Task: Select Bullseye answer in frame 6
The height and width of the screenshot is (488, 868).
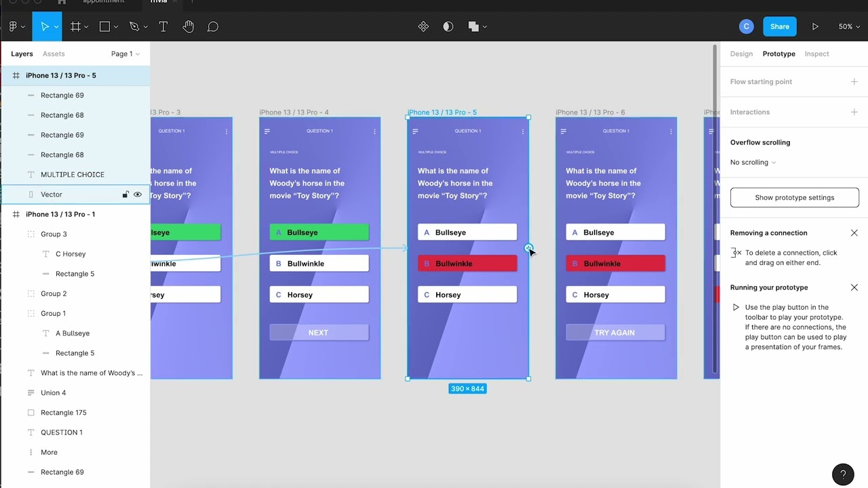Action: click(615, 232)
